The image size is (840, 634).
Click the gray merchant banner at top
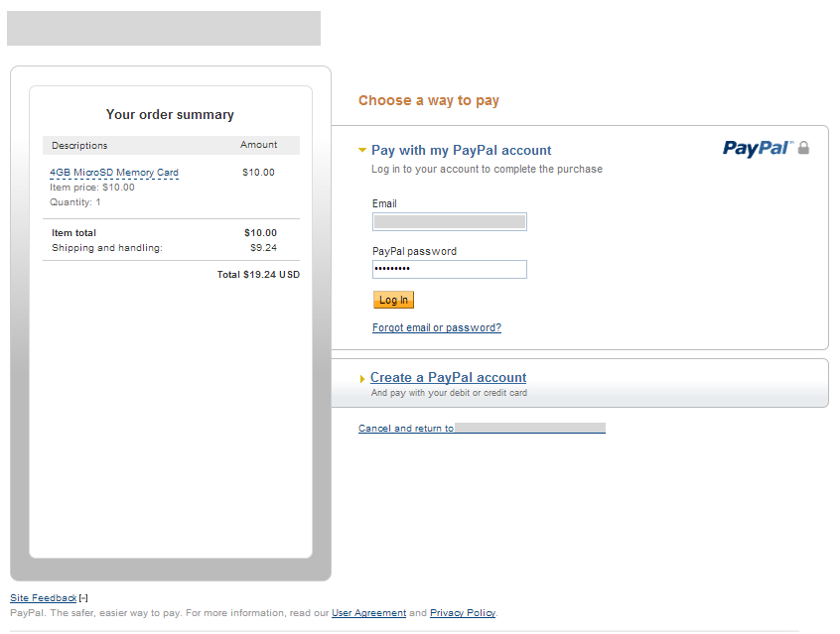(x=164, y=29)
